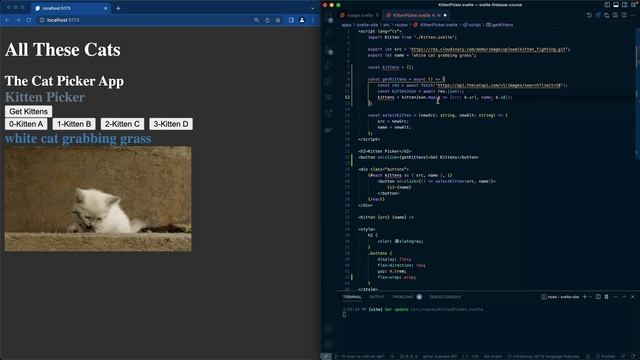
Task: Open the editor More Actions ellipsis
Action: [633, 15]
